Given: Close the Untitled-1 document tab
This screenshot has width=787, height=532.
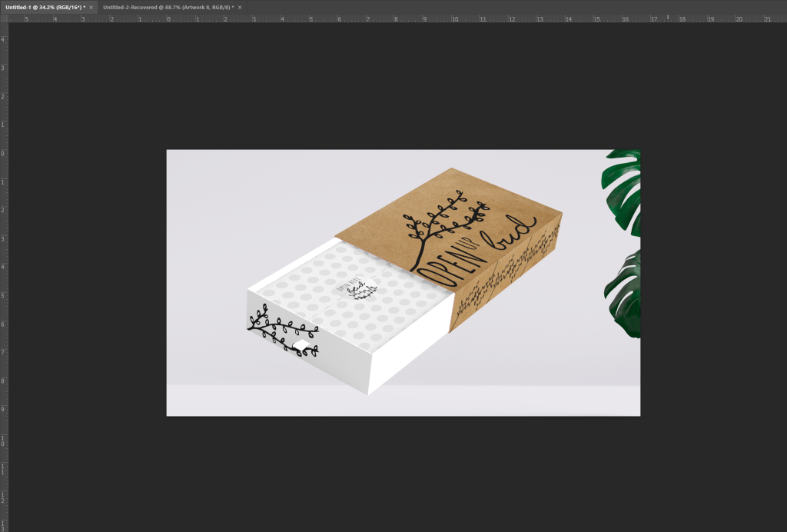Looking at the screenshot, I should 91,7.
